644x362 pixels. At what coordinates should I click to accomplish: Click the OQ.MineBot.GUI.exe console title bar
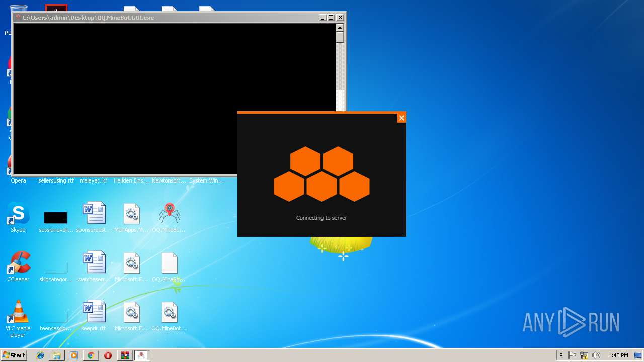pos(166,18)
